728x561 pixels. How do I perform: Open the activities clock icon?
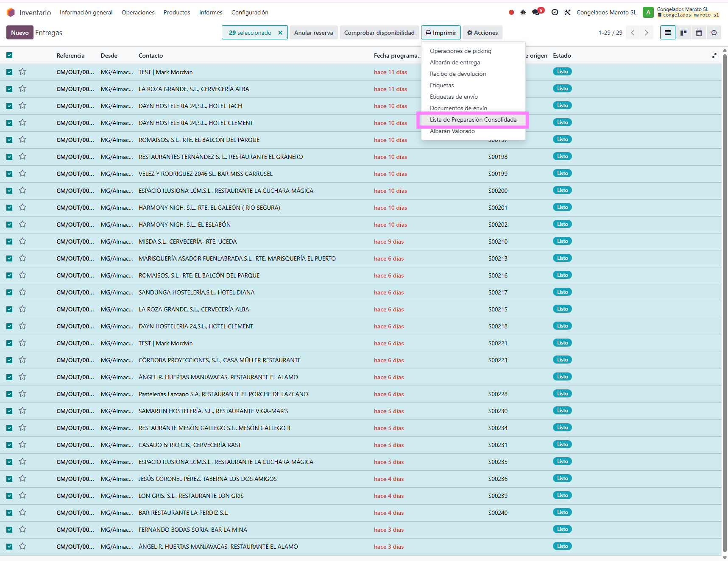555,12
